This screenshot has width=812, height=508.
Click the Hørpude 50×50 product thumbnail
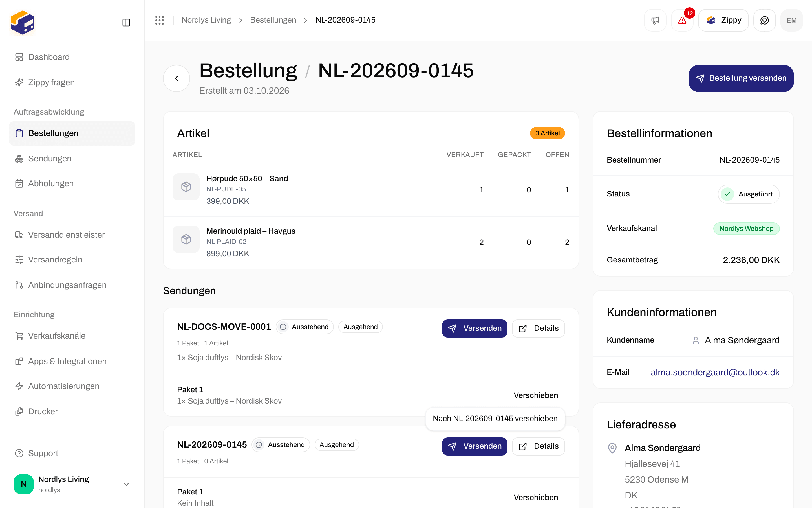coord(186,187)
